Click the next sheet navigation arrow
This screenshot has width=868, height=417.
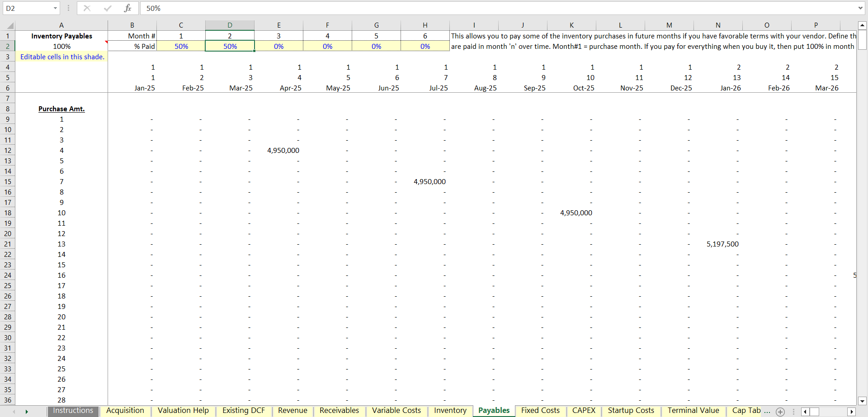point(26,412)
